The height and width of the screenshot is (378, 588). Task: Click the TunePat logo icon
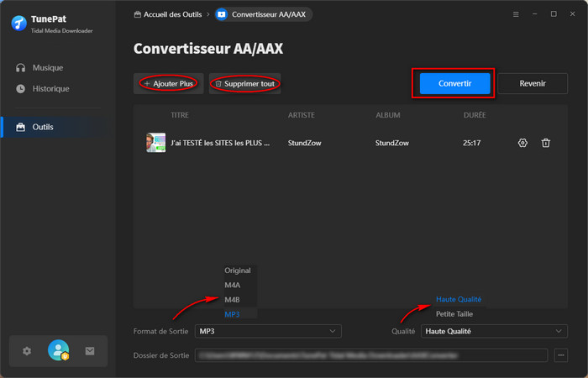pos(19,23)
